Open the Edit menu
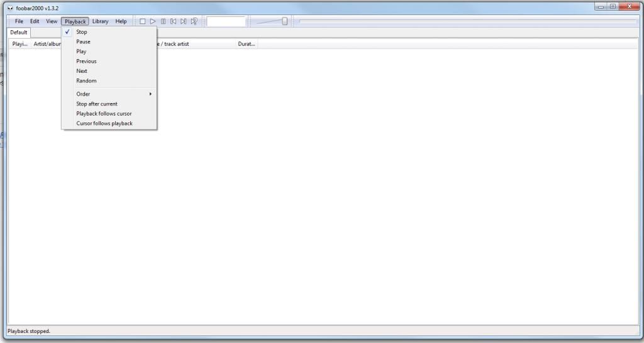 tap(35, 21)
